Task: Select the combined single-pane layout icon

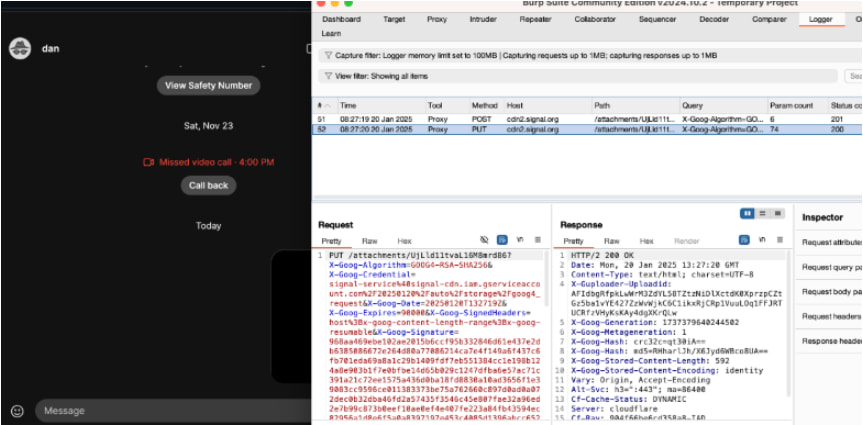Action: (x=778, y=214)
